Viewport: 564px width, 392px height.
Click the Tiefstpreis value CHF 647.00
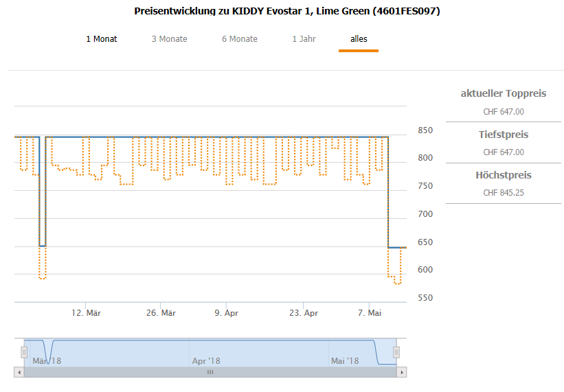504,152
